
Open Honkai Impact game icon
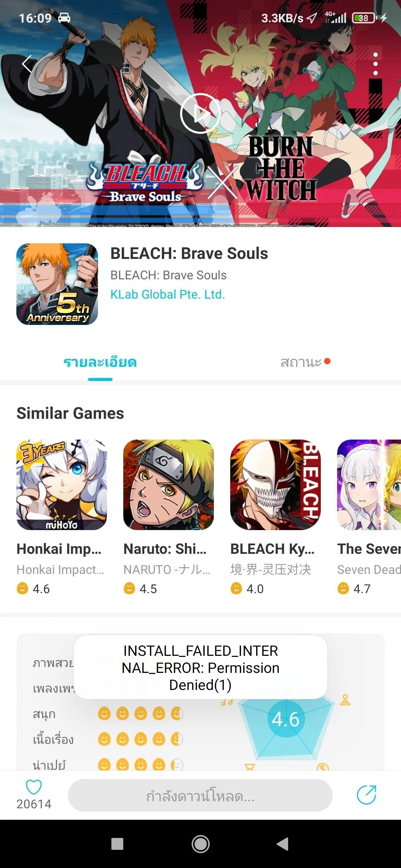[62, 485]
